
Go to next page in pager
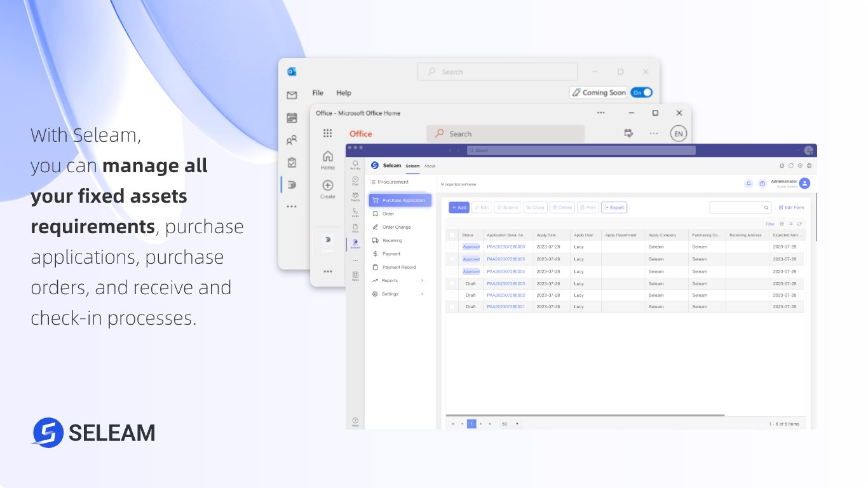[480, 423]
